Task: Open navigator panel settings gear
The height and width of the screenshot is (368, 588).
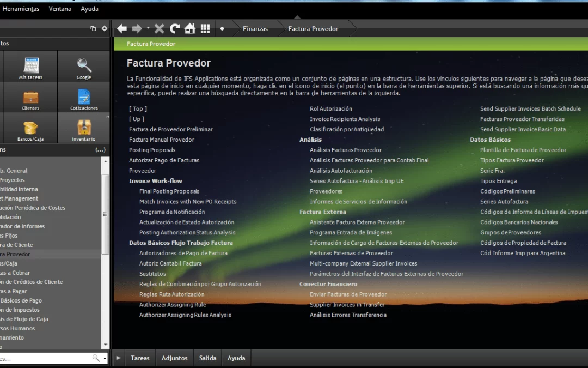Action: [105, 29]
